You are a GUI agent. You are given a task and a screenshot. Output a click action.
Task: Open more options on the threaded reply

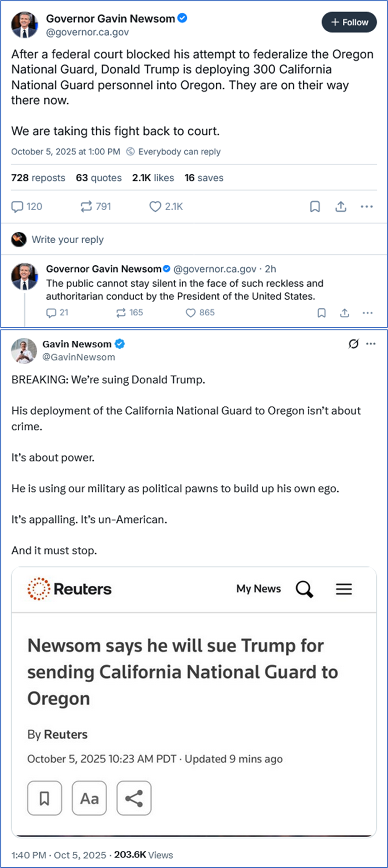pyautogui.click(x=367, y=313)
